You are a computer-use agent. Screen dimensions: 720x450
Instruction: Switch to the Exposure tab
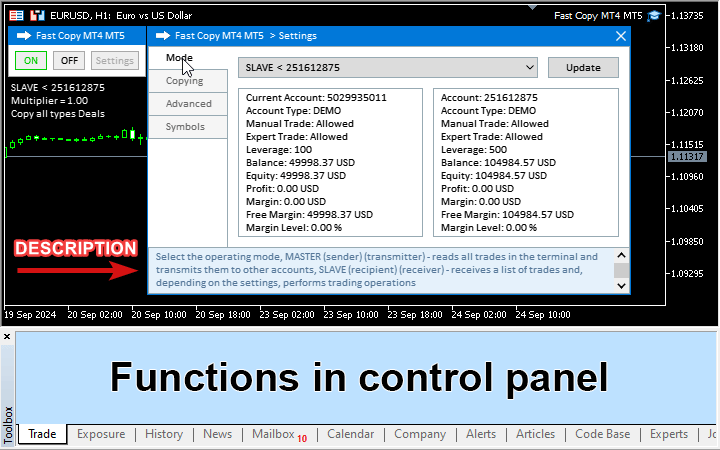click(x=101, y=434)
